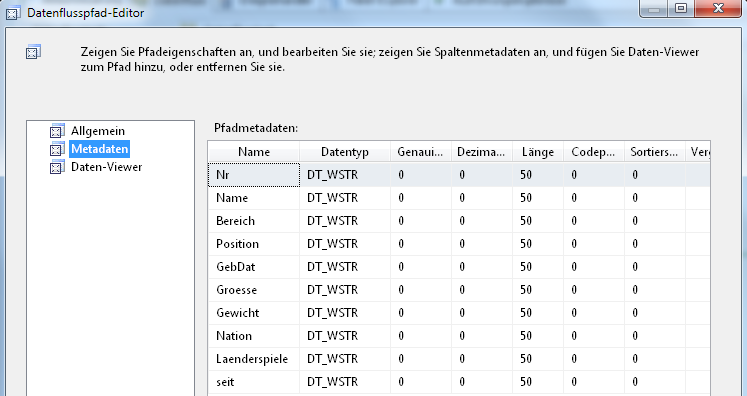This screenshot has height=396, width=747.
Task: Click the Genaui... column header
Action: point(421,152)
